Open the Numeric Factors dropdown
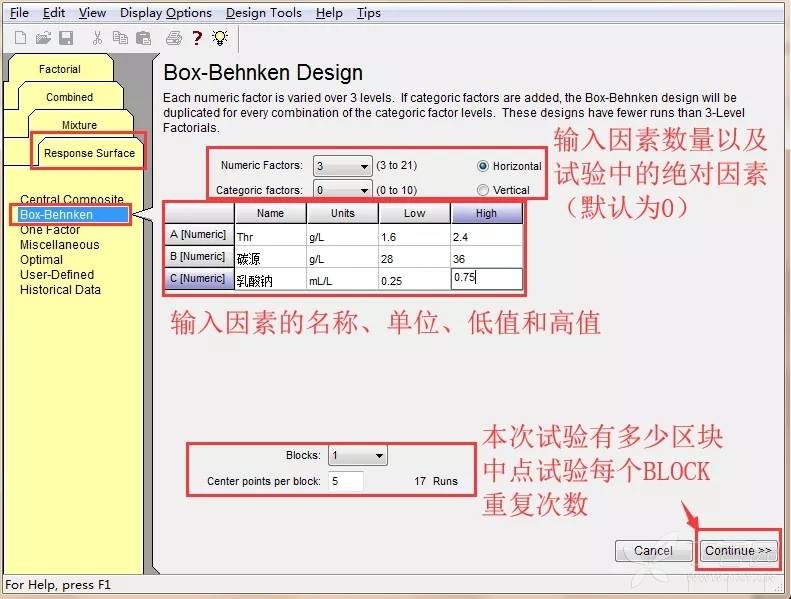This screenshot has width=791, height=599. pyautogui.click(x=343, y=166)
